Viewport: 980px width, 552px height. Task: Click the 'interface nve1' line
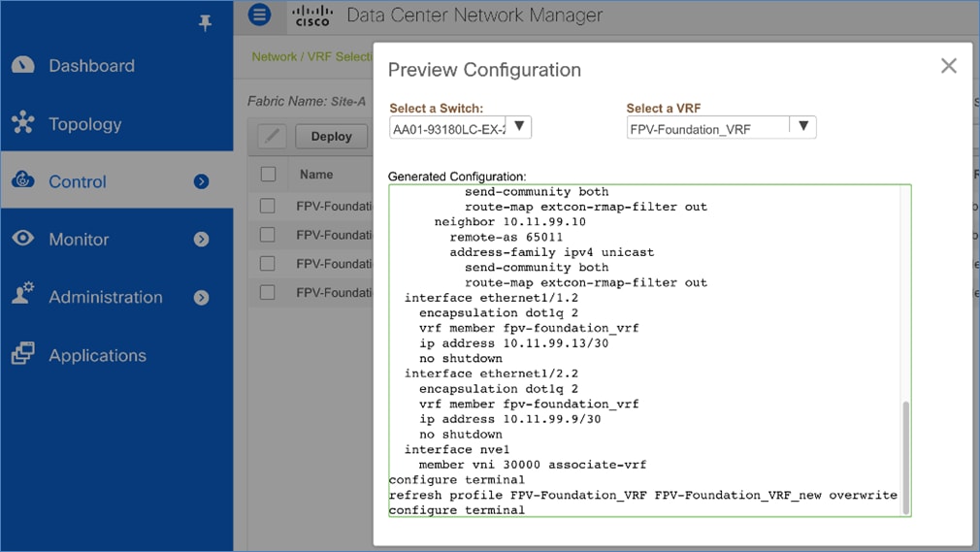coord(457,449)
